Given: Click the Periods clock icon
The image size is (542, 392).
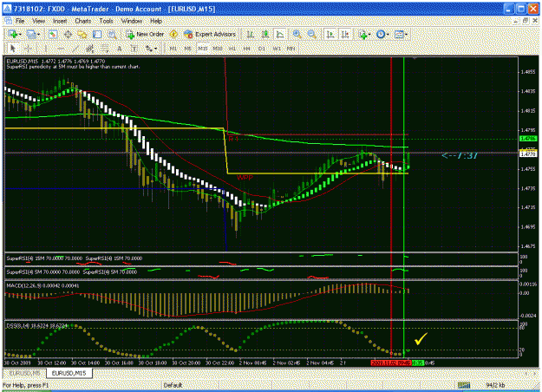Looking at the screenshot, I should click(381, 34).
